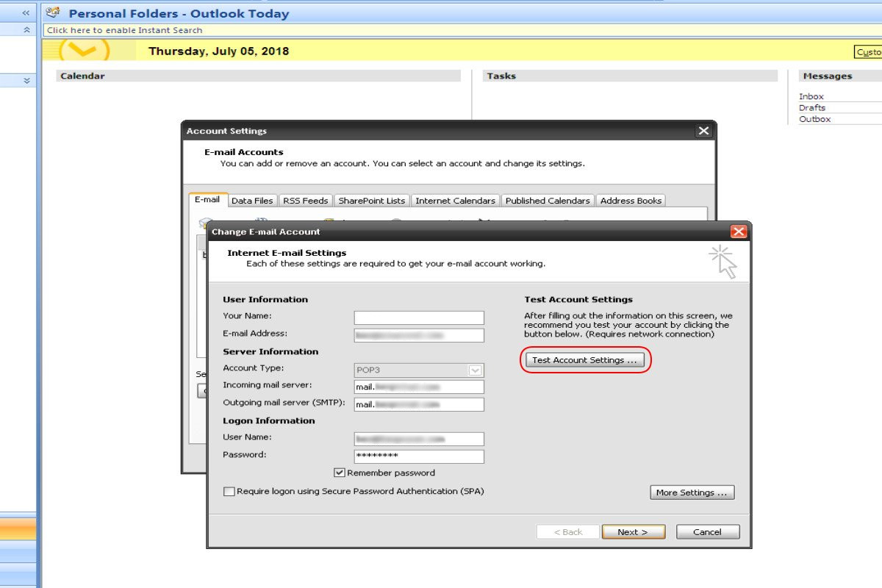Screen dimensions: 882x588
Task: Collapse navigation pane with double-left chevron
Action: point(26,13)
